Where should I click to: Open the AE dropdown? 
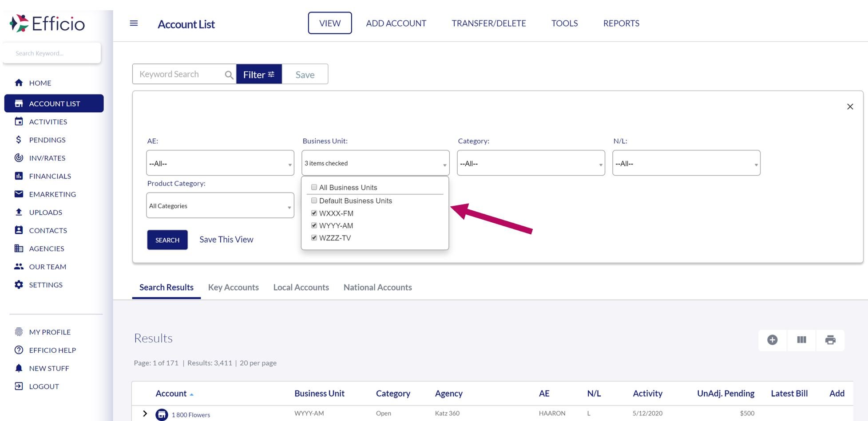coord(220,163)
